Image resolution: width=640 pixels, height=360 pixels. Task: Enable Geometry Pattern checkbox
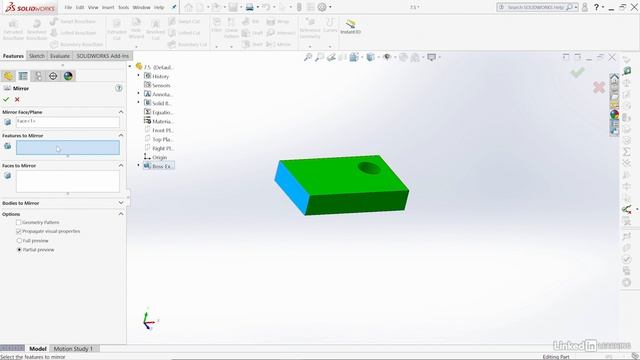point(19,222)
